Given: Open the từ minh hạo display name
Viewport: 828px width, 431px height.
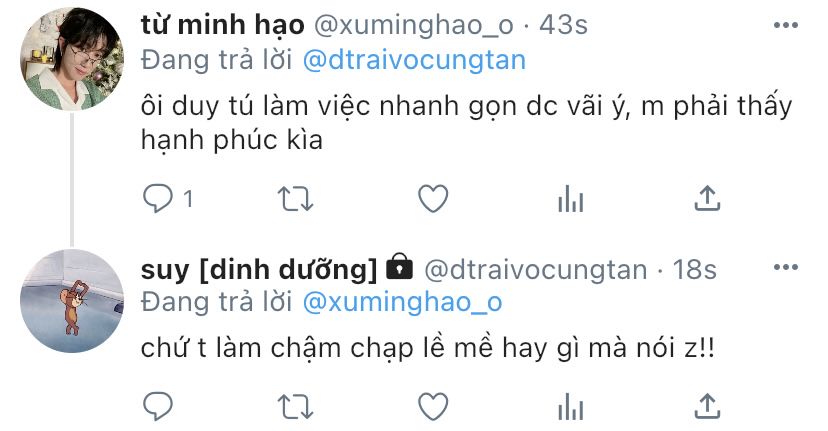Looking at the screenshot, I should click(x=223, y=25).
